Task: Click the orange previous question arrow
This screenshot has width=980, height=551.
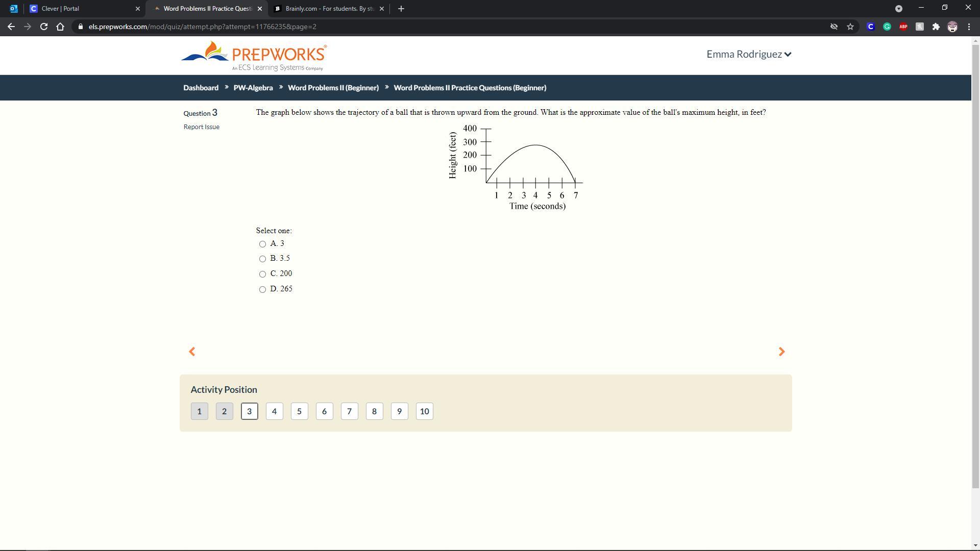Action: 192,352
